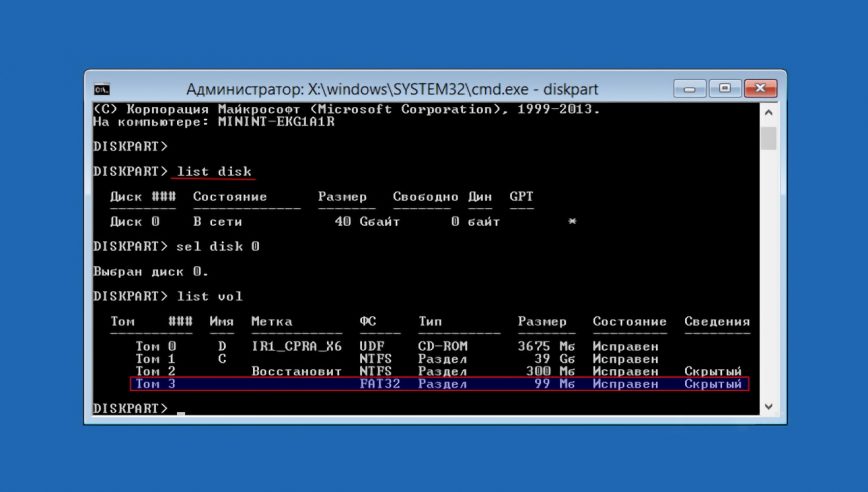Viewport: 868px width, 492px height.
Task: Click the console scrollbar down arrow
Action: (x=768, y=407)
